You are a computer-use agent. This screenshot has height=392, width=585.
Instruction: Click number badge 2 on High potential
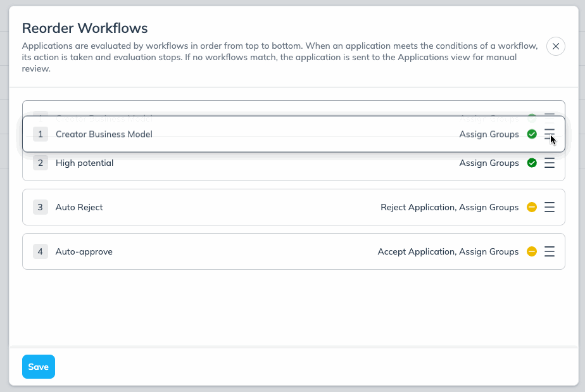click(x=41, y=163)
